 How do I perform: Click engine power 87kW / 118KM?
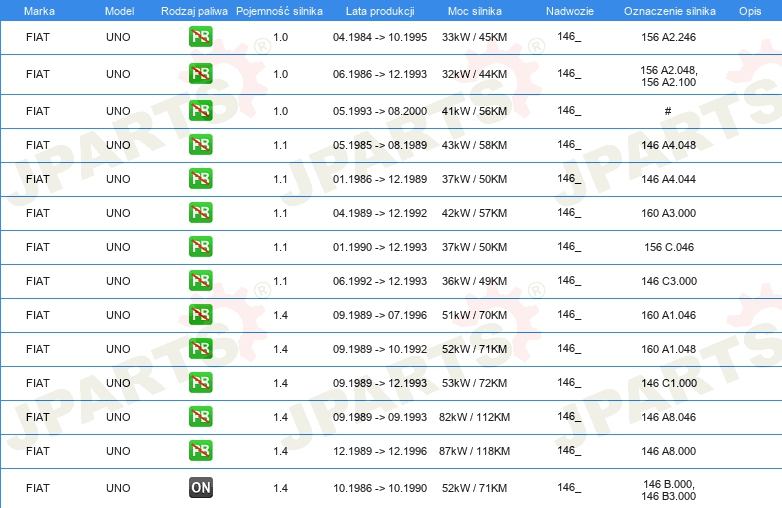click(x=474, y=451)
